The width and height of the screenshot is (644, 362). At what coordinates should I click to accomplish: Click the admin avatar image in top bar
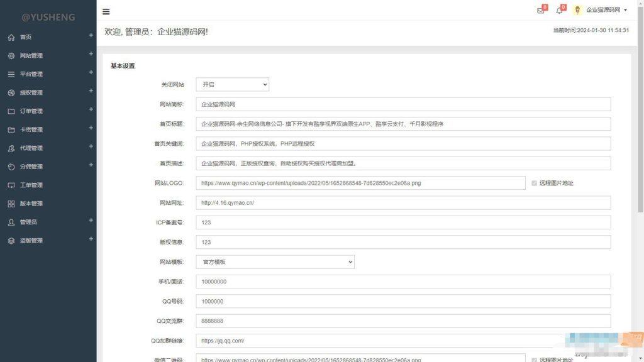579,10
